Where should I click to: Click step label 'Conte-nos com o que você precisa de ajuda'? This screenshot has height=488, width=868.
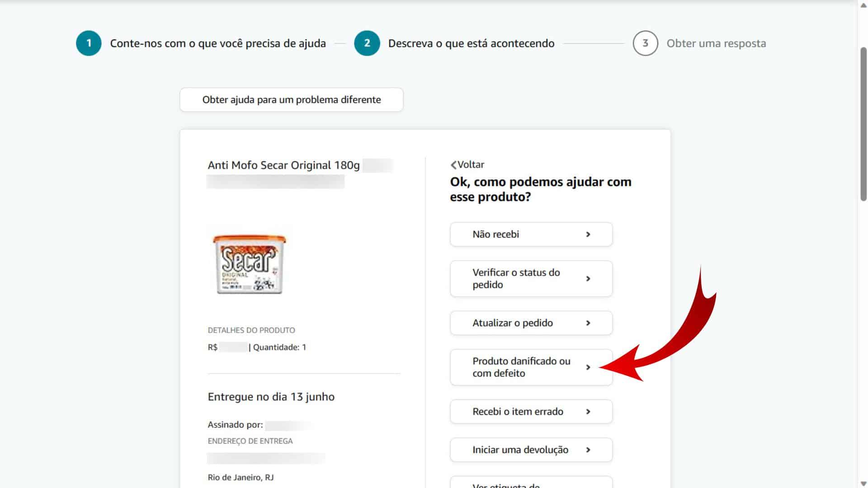point(218,43)
